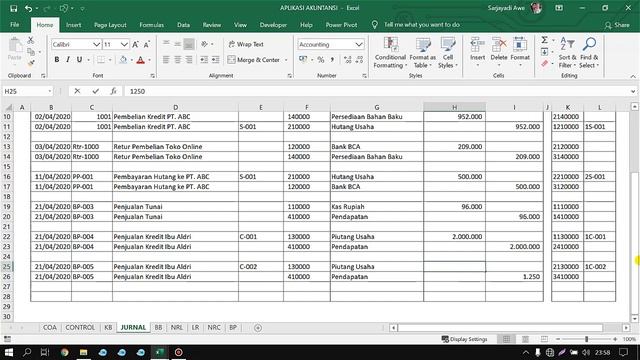Toggle Bold formatting
Screen dimensions: 640x360
[x=57, y=60]
